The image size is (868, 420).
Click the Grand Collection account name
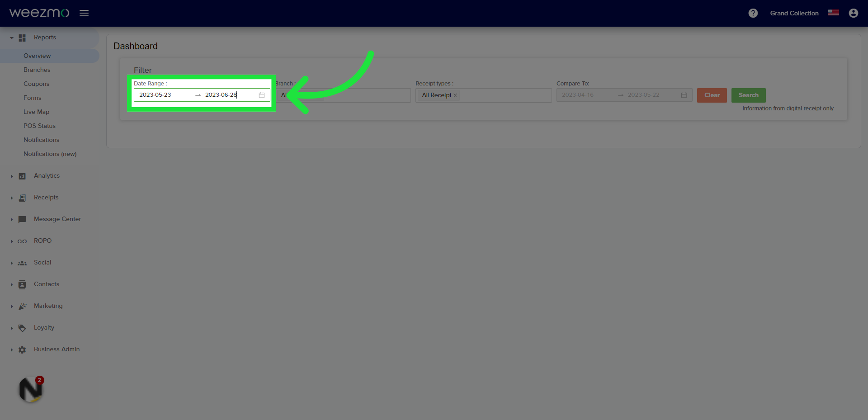794,13
